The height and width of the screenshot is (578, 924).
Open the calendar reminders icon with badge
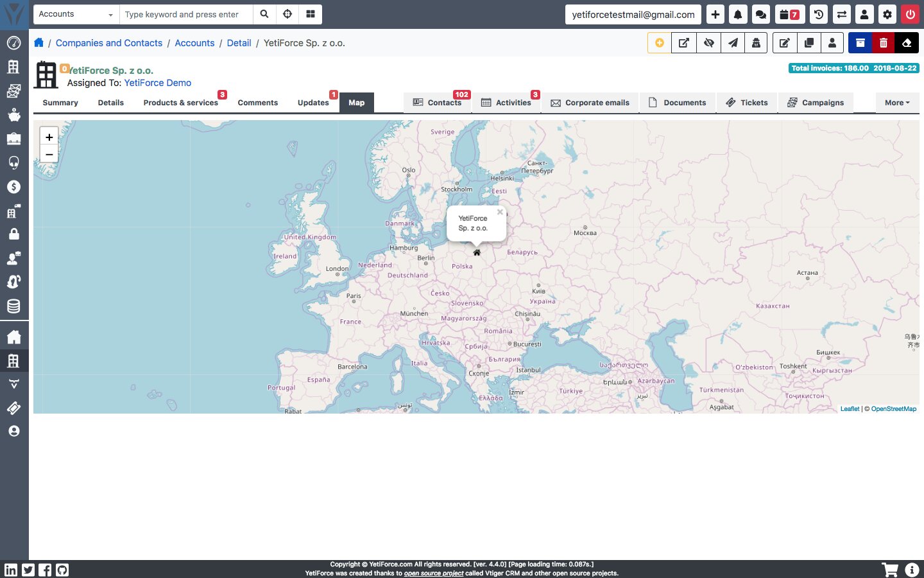(789, 14)
